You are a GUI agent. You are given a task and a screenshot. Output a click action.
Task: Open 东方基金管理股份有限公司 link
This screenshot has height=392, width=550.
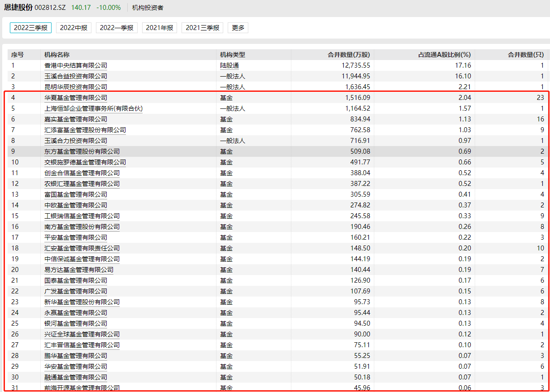(82, 151)
